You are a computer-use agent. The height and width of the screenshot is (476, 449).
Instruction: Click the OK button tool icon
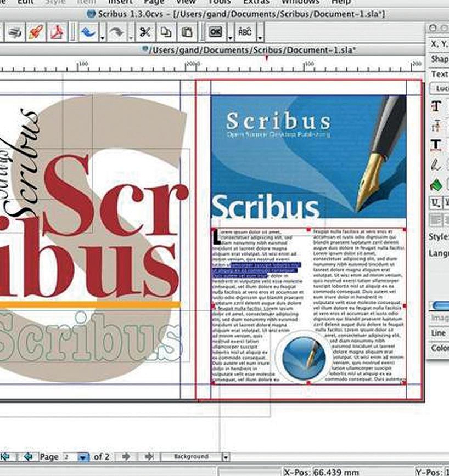215,32
